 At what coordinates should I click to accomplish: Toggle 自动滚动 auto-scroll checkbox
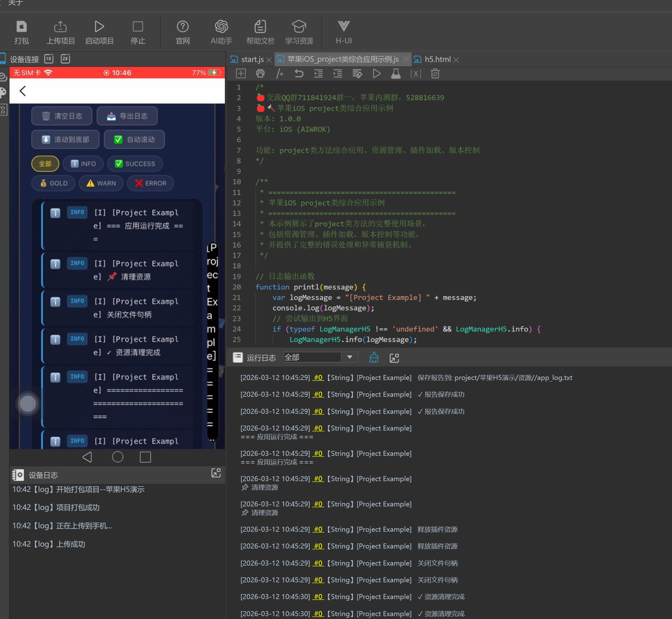(x=134, y=139)
